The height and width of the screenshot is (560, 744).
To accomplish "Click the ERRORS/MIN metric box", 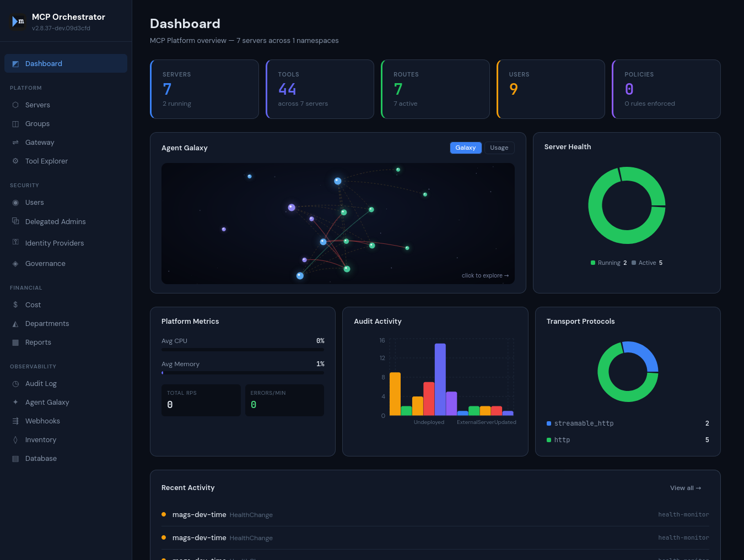I will tap(284, 400).
